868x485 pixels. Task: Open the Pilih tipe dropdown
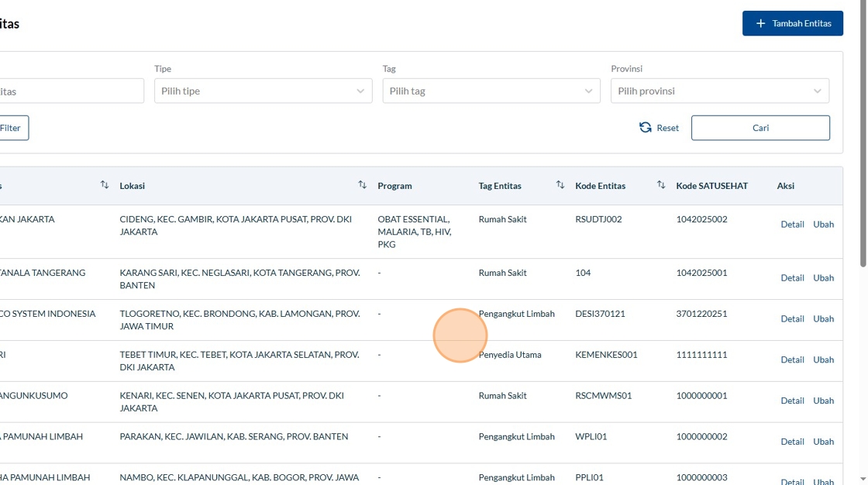pyautogui.click(x=263, y=91)
